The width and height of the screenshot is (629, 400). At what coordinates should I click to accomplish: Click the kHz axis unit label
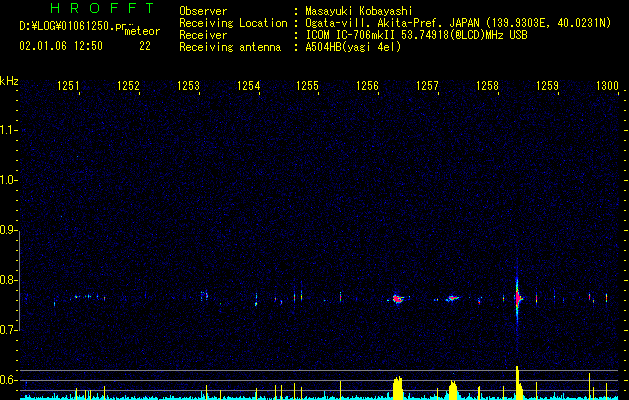pyautogui.click(x=9, y=81)
